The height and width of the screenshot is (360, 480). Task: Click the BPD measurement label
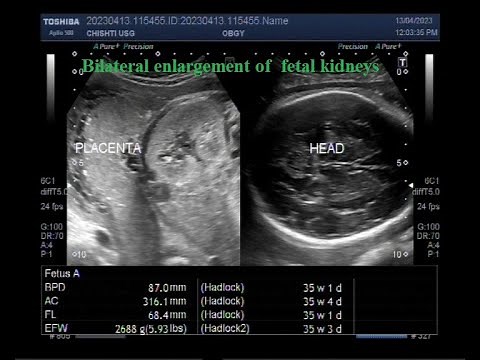click(x=55, y=287)
